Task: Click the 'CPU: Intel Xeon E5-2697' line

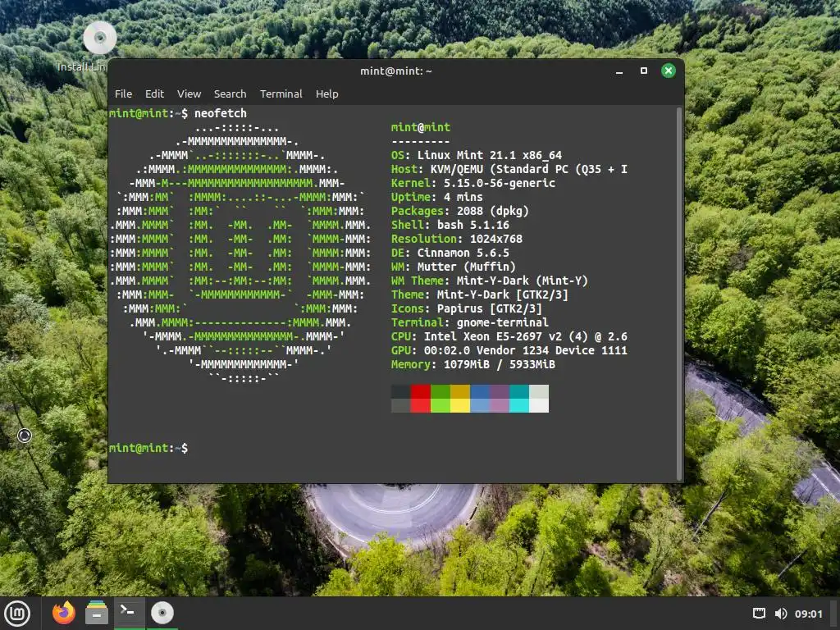Action: coord(509,336)
